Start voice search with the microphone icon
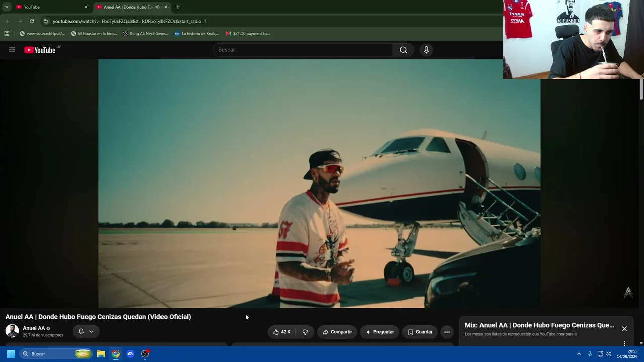644x362 pixels. tap(426, 50)
